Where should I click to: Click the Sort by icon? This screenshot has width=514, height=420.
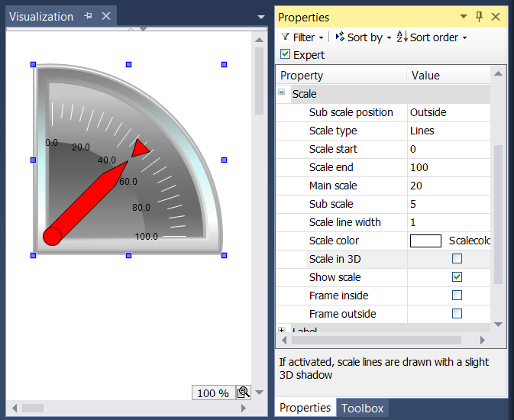(x=340, y=37)
